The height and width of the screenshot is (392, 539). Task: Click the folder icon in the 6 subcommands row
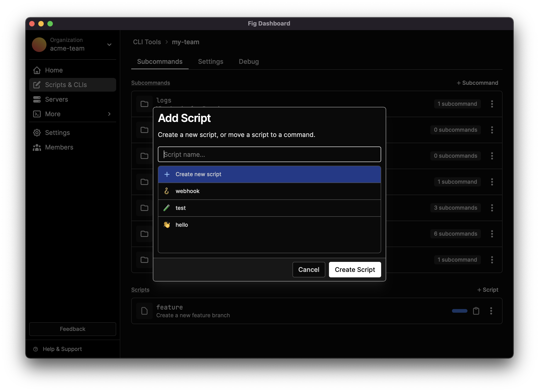[144, 234]
